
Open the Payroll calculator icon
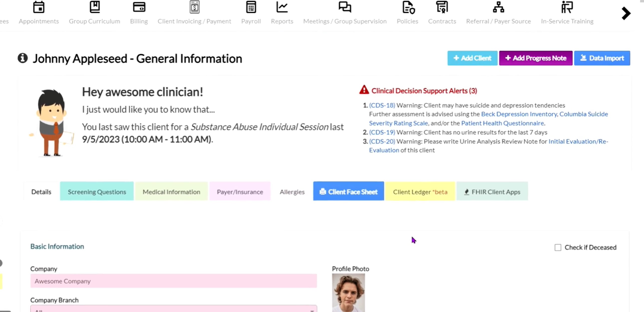[251, 7]
